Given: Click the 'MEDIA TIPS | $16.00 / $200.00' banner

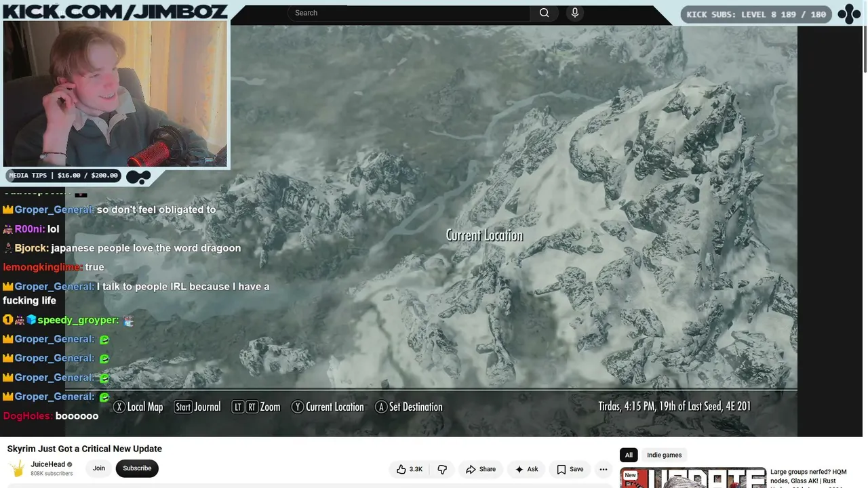Looking at the screenshot, I should coord(63,176).
